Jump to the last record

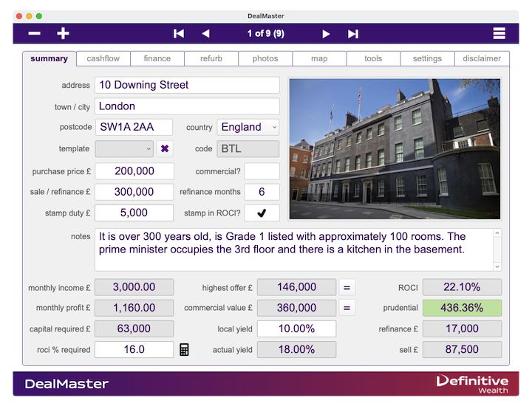(353, 33)
